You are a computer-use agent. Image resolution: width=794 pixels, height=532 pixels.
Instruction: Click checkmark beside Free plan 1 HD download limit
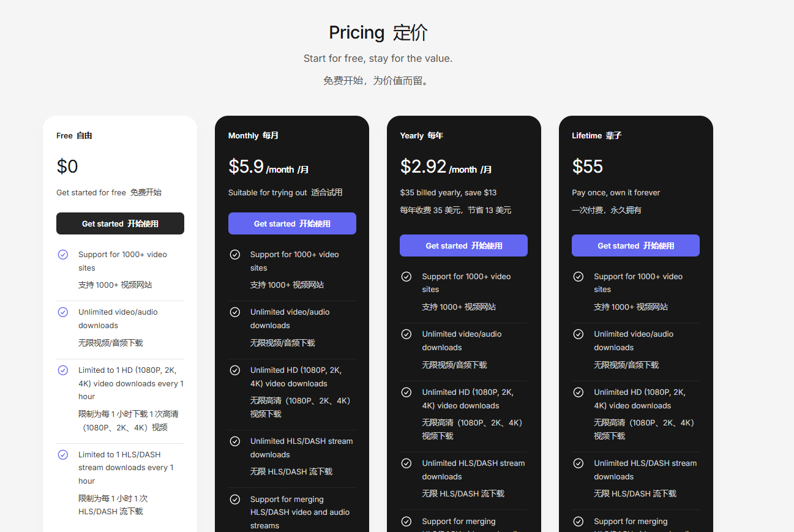coord(63,370)
